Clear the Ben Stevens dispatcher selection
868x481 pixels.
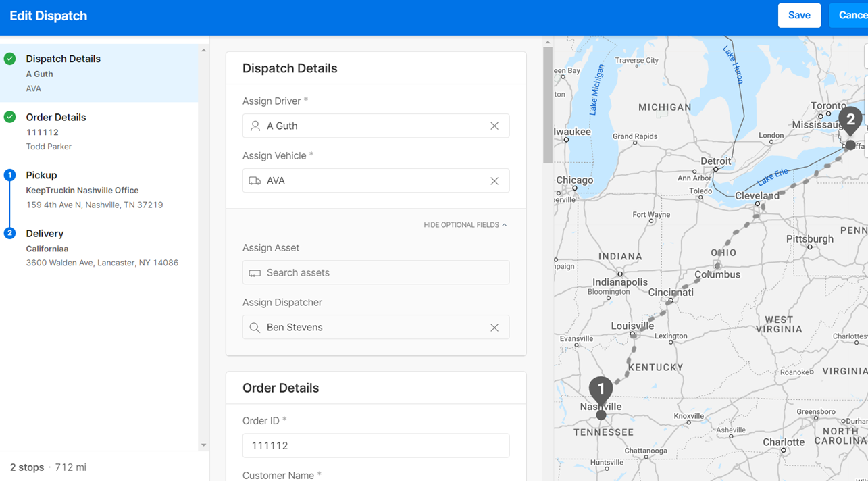coord(494,328)
